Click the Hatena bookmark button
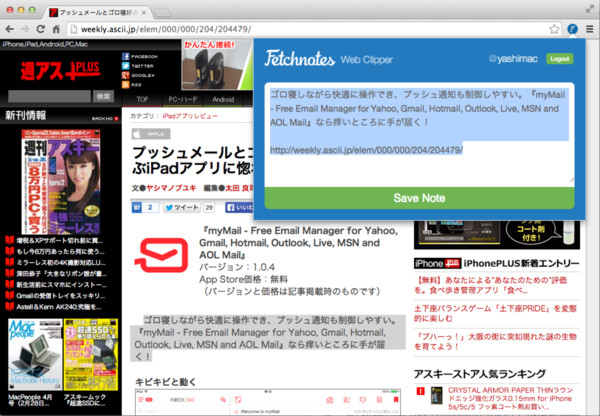This screenshot has height=416, width=600. pos(145,207)
